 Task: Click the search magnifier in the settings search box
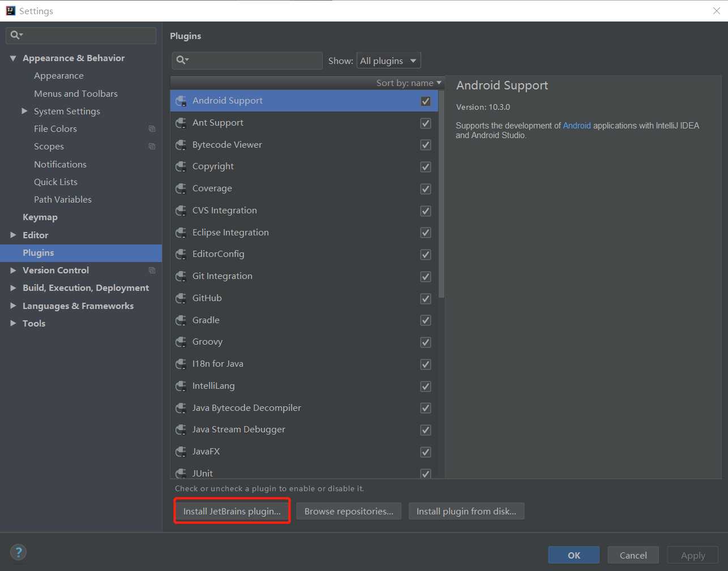[x=16, y=35]
